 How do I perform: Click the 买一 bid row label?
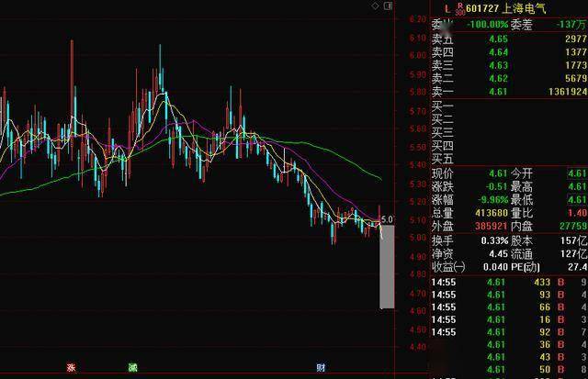coord(443,106)
